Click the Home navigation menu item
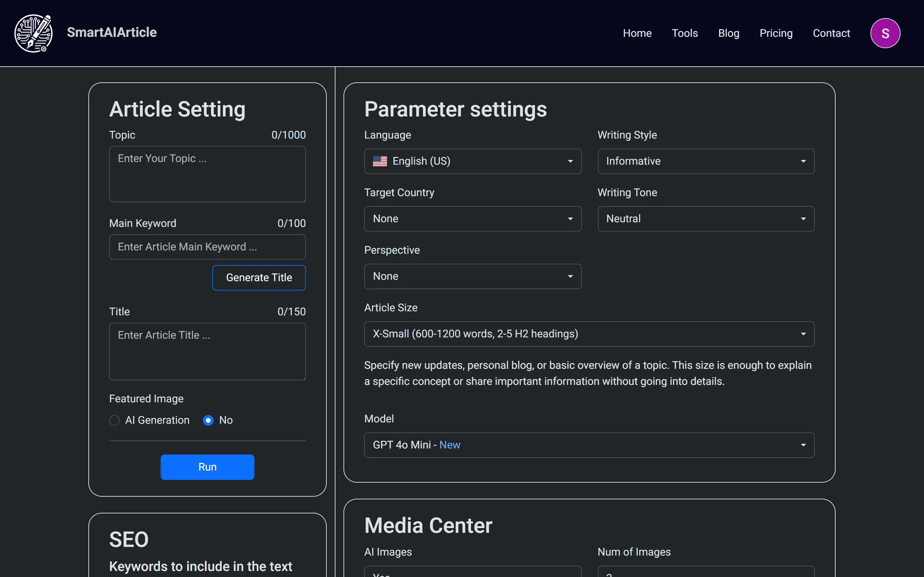This screenshot has width=924, height=577. click(x=637, y=32)
